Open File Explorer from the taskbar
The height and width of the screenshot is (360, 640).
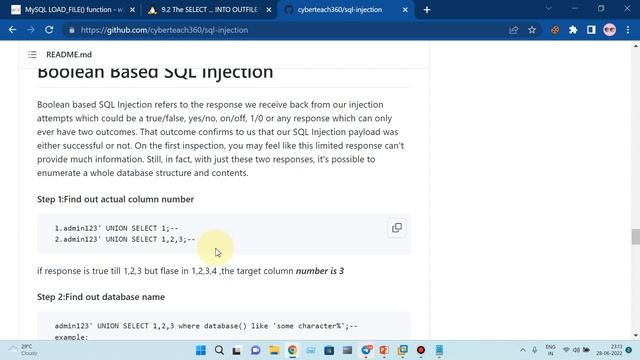tap(274, 350)
